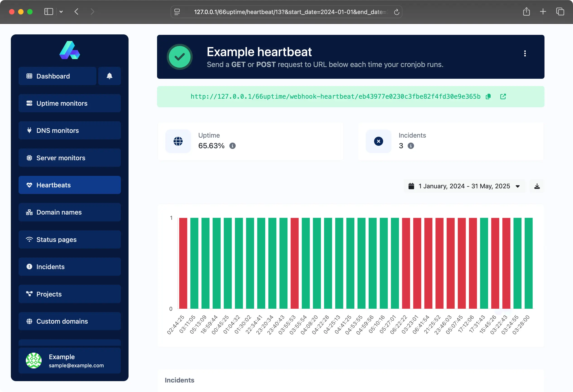Open the browser tab list chevron

coord(61,12)
